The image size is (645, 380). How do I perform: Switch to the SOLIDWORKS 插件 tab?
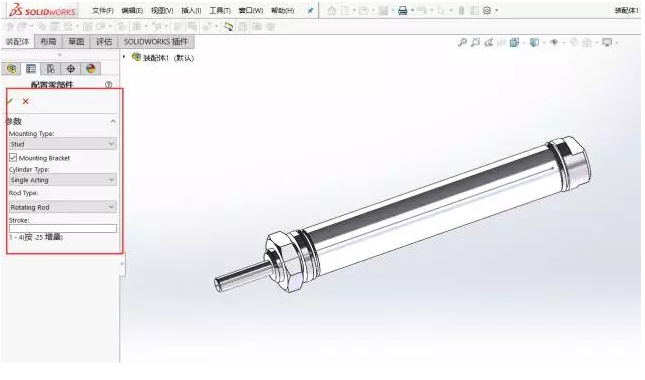155,42
